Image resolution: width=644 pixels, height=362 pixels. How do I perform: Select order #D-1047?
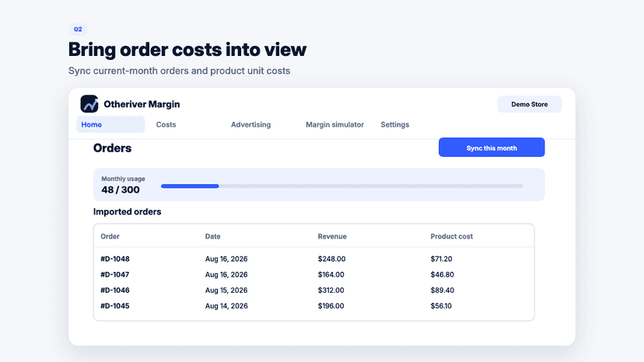click(115, 274)
